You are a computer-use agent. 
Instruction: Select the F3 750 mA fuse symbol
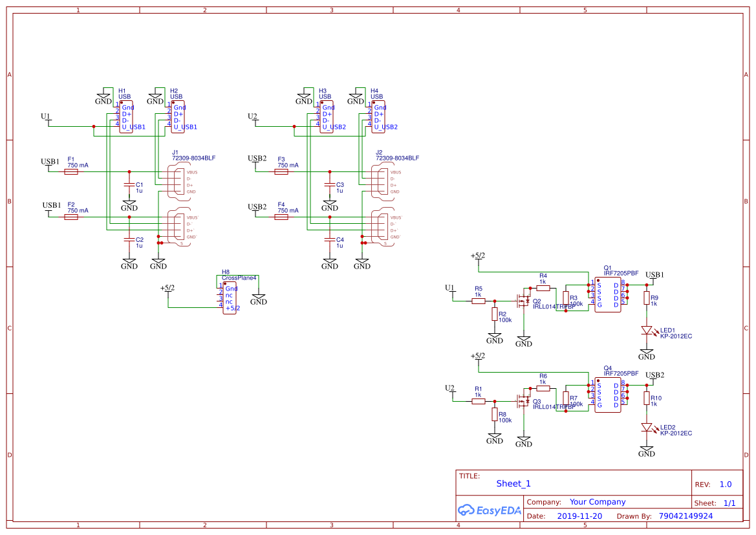point(281,171)
